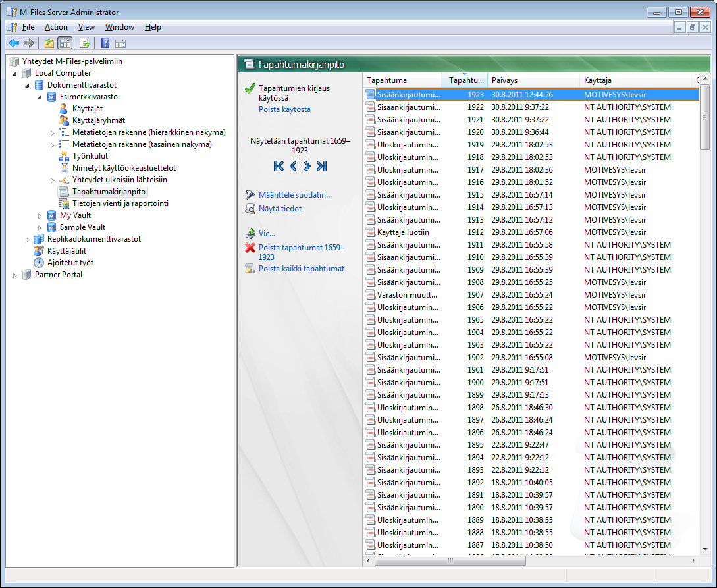Click Näytä tiedot link
Screen dimensions: 717x588
[280, 209]
